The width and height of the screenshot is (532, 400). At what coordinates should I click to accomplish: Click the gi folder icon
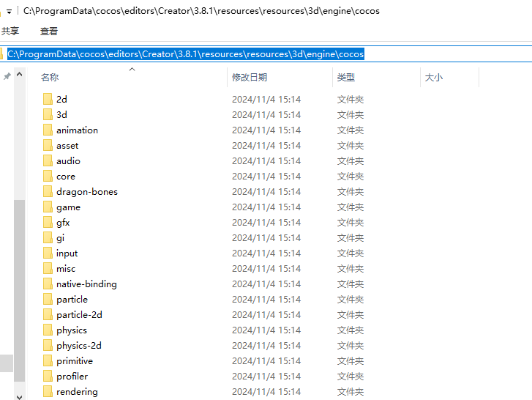[x=48, y=237]
